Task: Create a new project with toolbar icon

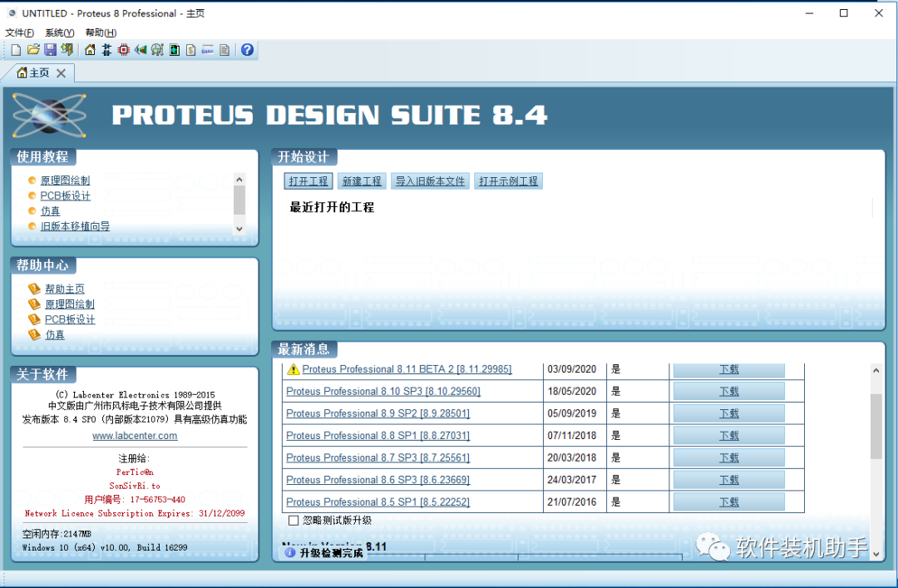Action: 16,51
